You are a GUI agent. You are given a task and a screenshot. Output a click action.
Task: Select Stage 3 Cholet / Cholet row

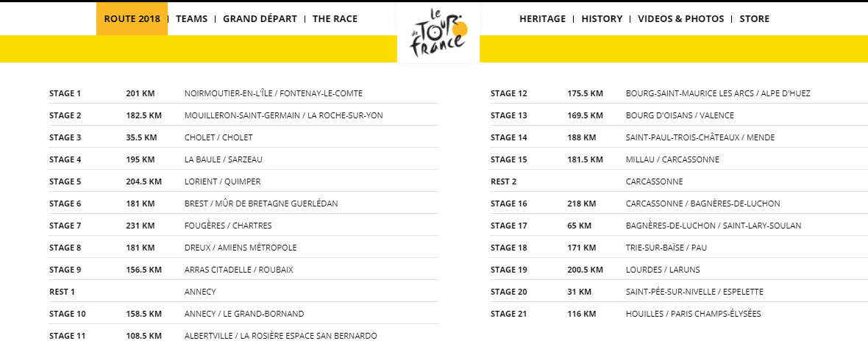[x=243, y=137]
